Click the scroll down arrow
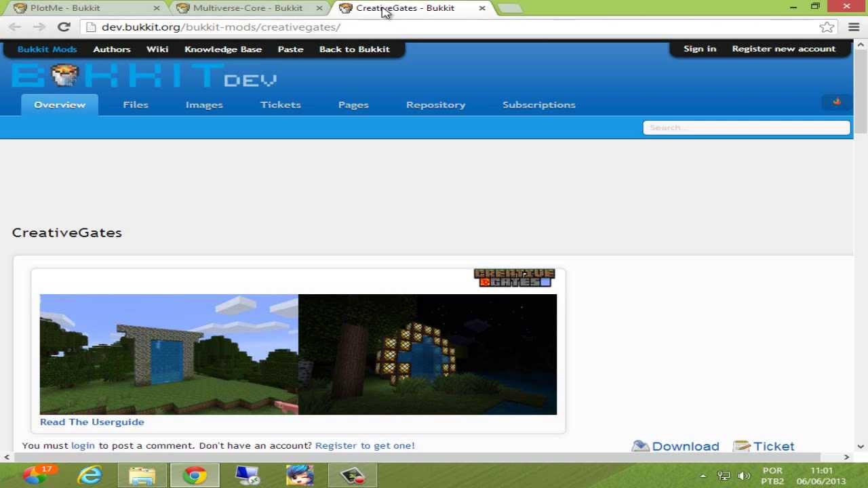The width and height of the screenshot is (868, 488). coord(861,446)
